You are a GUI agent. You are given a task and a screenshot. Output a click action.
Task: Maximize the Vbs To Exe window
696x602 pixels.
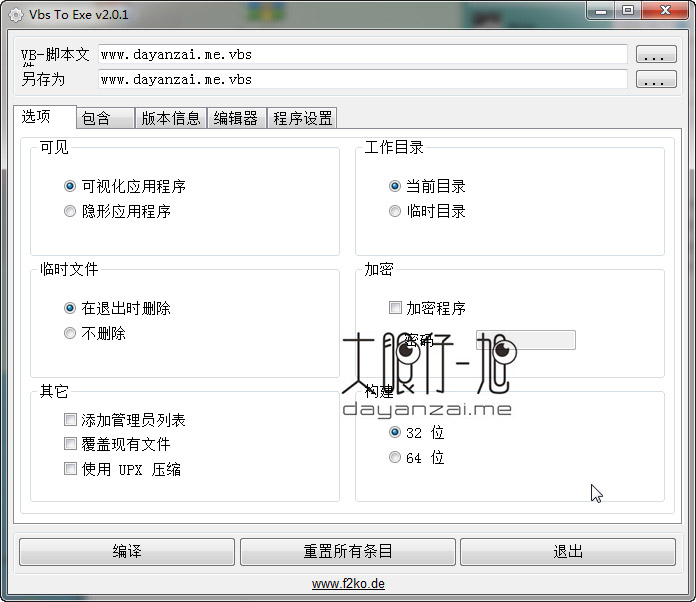click(x=628, y=10)
